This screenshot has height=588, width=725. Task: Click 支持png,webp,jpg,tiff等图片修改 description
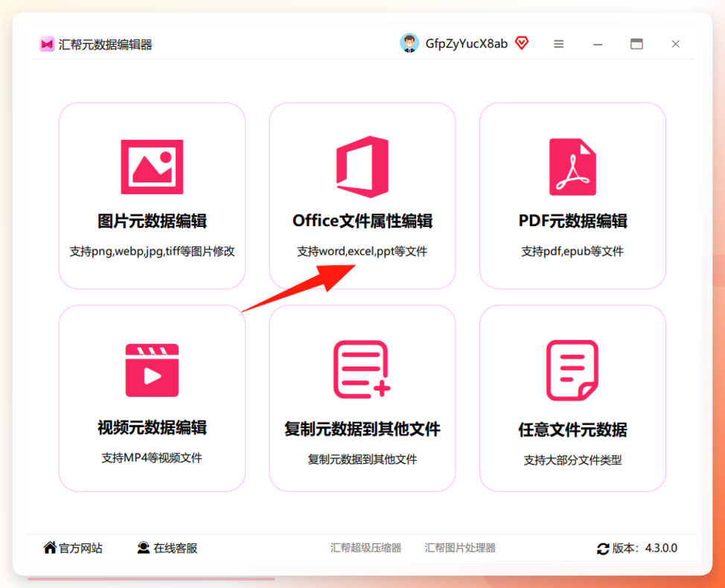click(152, 252)
